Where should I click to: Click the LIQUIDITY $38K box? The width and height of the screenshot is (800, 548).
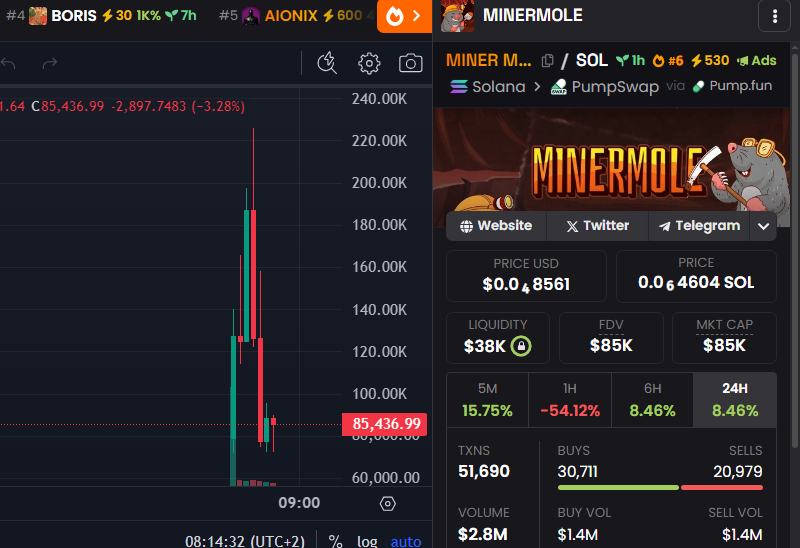(498, 338)
